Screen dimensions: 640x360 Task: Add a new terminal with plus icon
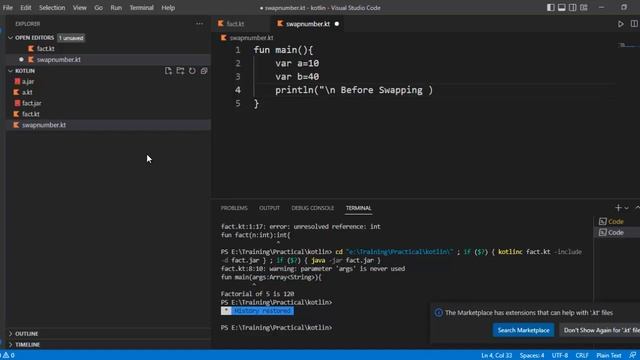tap(618, 208)
